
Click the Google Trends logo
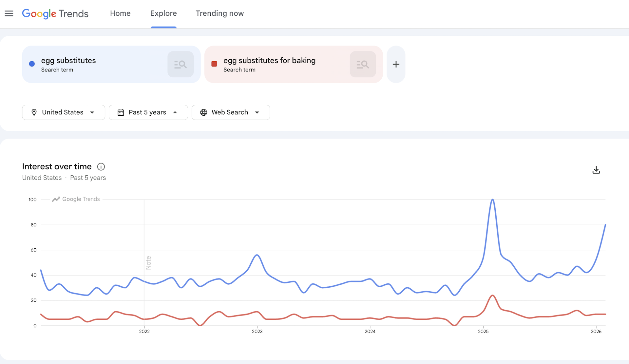tap(55, 14)
